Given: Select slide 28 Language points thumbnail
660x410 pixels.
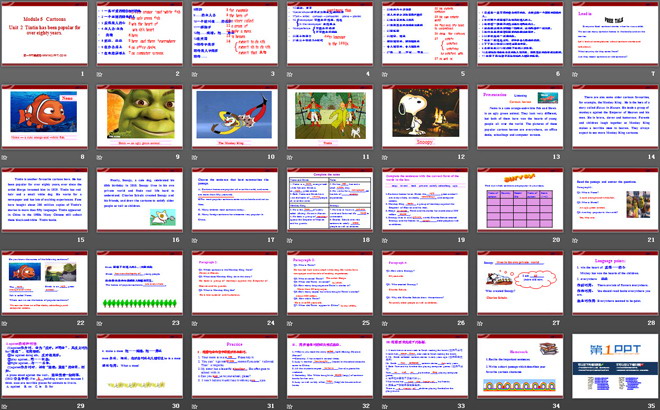Looking at the screenshot, I should [x=615, y=283].
